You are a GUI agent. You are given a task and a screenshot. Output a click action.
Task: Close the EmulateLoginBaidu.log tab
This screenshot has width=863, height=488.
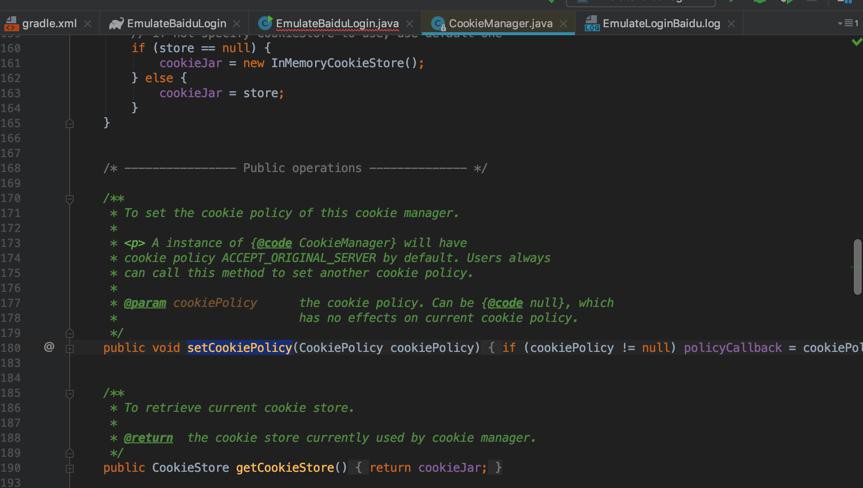coord(731,24)
